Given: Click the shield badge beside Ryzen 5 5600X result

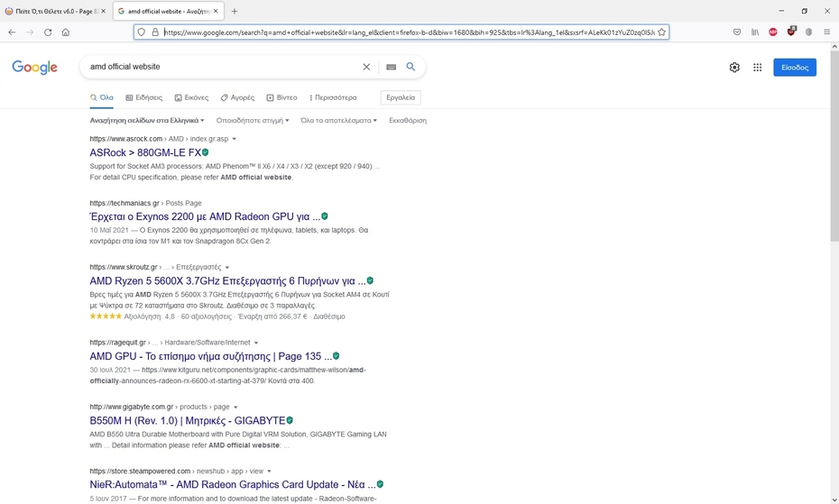Looking at the screenshot, I should pos(370,280).
